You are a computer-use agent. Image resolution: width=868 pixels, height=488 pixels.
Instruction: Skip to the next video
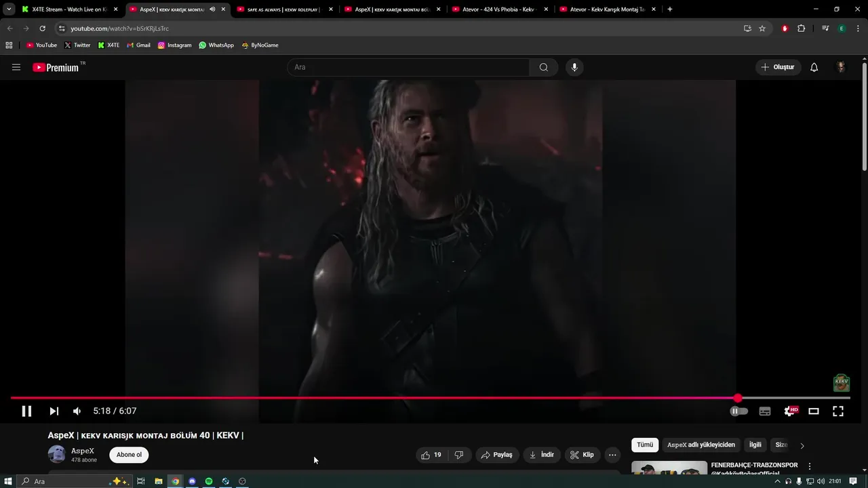pyautogui.click(x=54, y=411)
